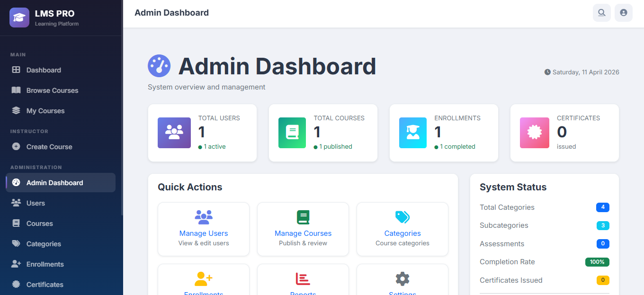Click the Categories tags icon in sidebar
The height and width of the screenshot is (295, 644).
click(x=16, y=244)
